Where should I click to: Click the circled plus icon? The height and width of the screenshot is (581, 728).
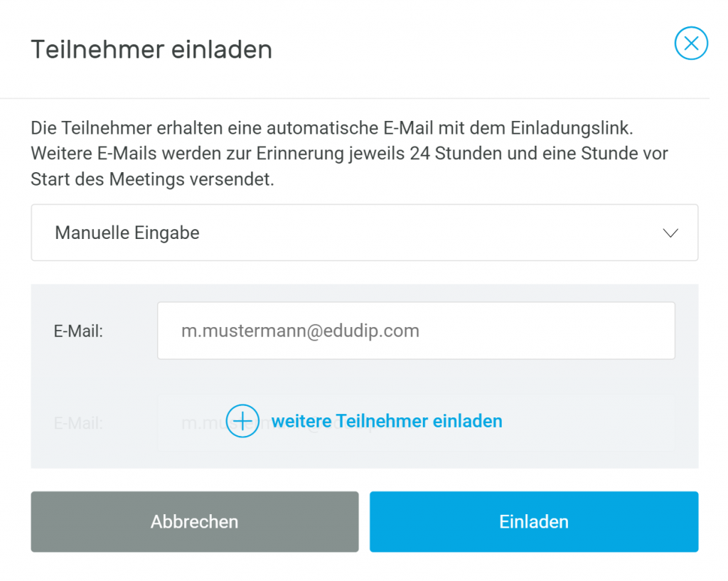click(242, 421)
